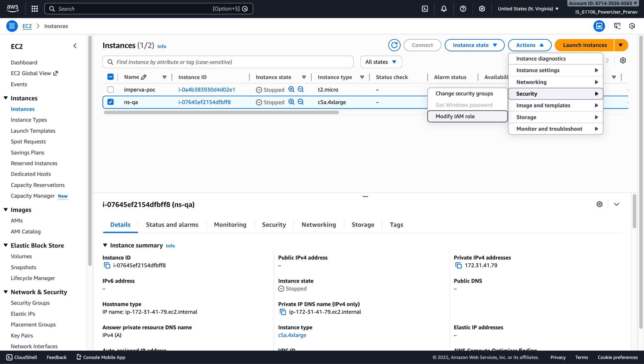Screen dimensions: 644x364
Task: Focus the Find Instance search field
Action: (228, 62)
